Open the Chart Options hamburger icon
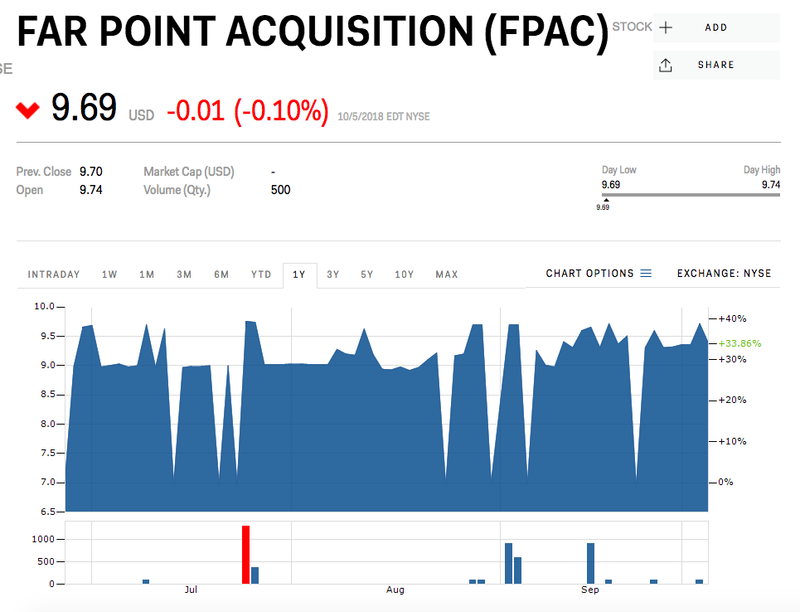 [x=647, y=273]
